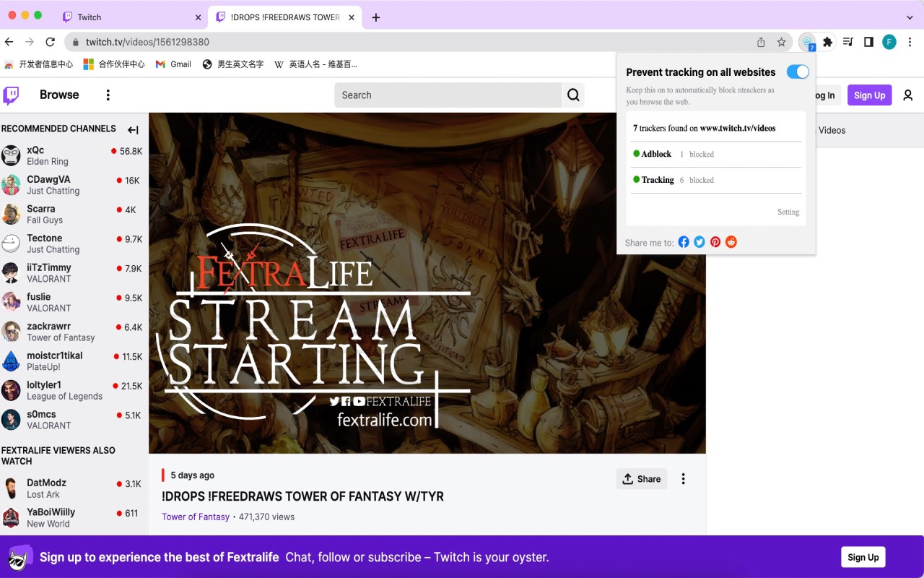Toggle the Chrome side panel icon
The image size is (924, 578).
pyautogui.click(x=868, y=42)
